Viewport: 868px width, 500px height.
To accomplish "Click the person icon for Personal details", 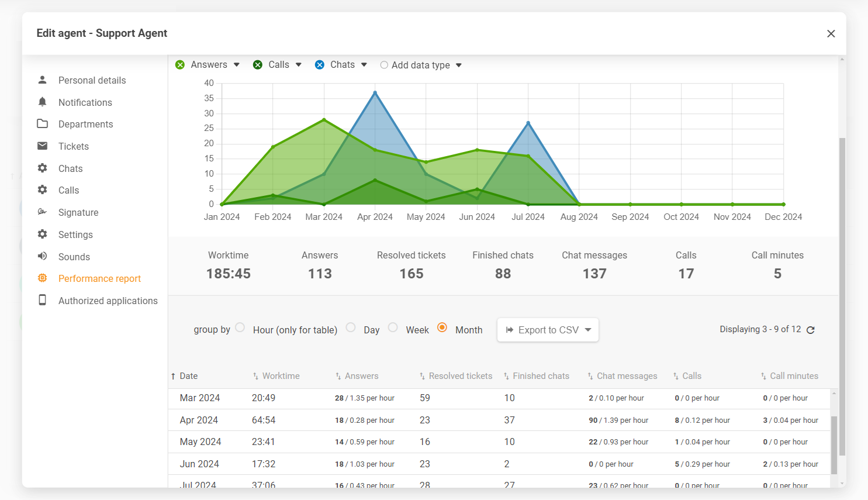I will (42, 80).
